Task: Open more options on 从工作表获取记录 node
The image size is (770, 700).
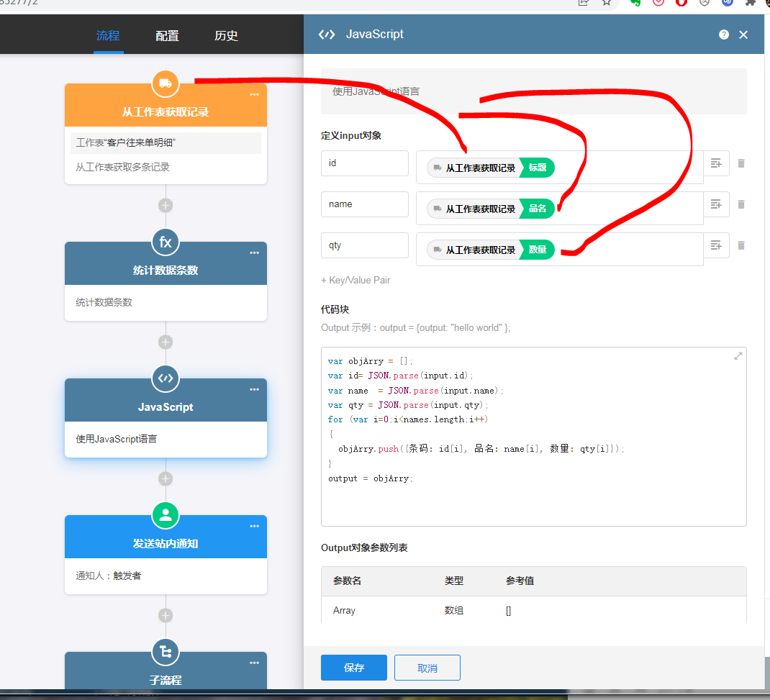Action: coord(254,95)
